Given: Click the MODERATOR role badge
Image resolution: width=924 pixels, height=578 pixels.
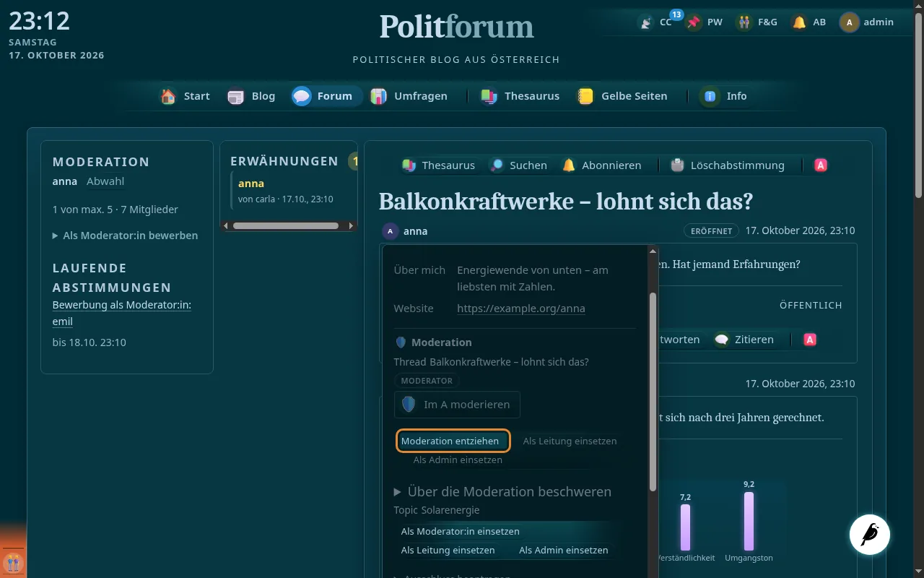Looking at the screenshot, I should tap(427, 381).
